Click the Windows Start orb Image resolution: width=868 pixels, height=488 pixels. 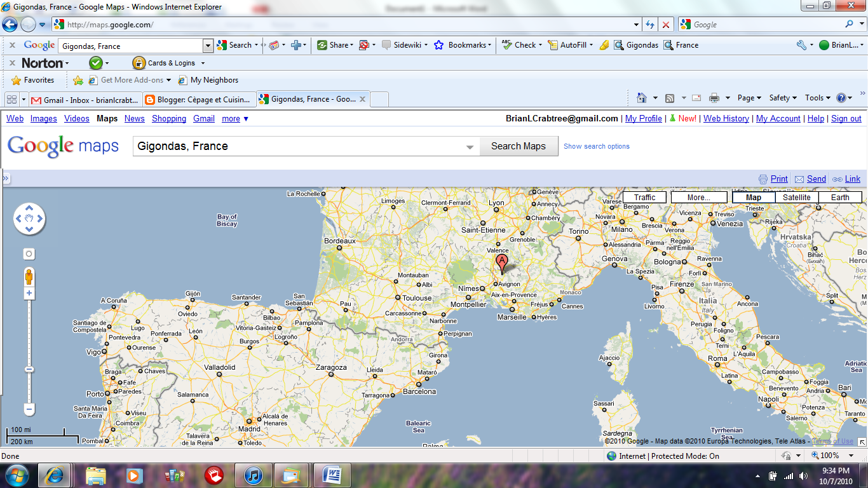tap(17, 475)
